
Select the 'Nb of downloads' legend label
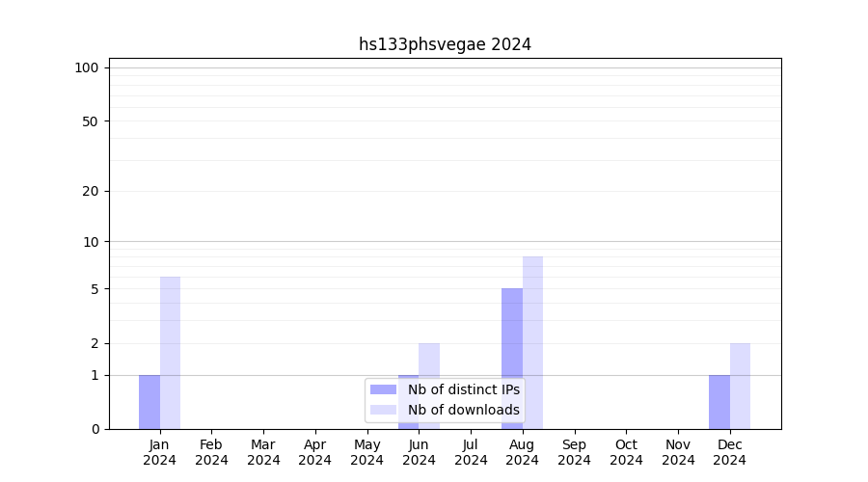point(463,410)
